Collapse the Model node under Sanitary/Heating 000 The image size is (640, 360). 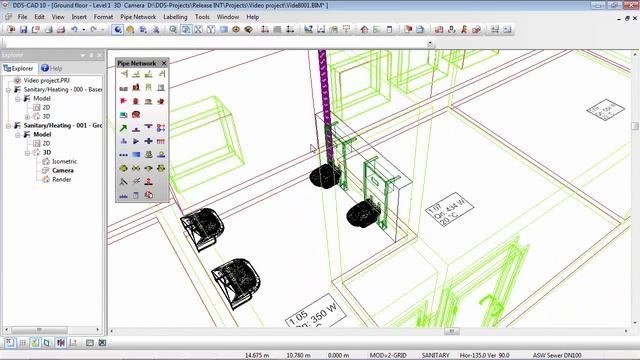[x=18, y=99]
